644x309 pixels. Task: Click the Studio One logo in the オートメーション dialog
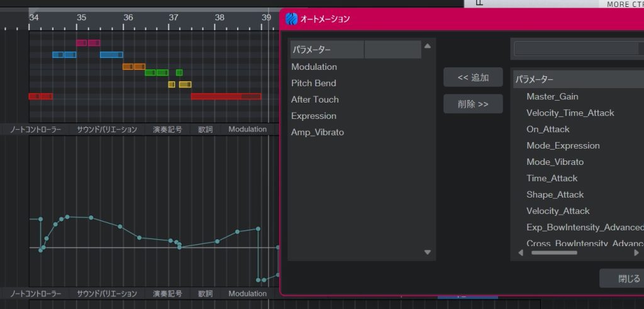(291, 19)
